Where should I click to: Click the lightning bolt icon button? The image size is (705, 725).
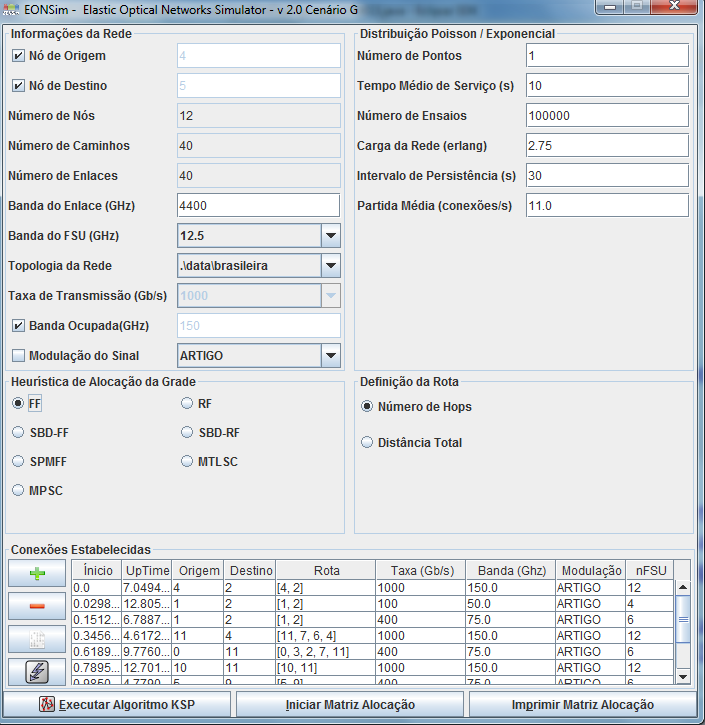pos(37,672)
